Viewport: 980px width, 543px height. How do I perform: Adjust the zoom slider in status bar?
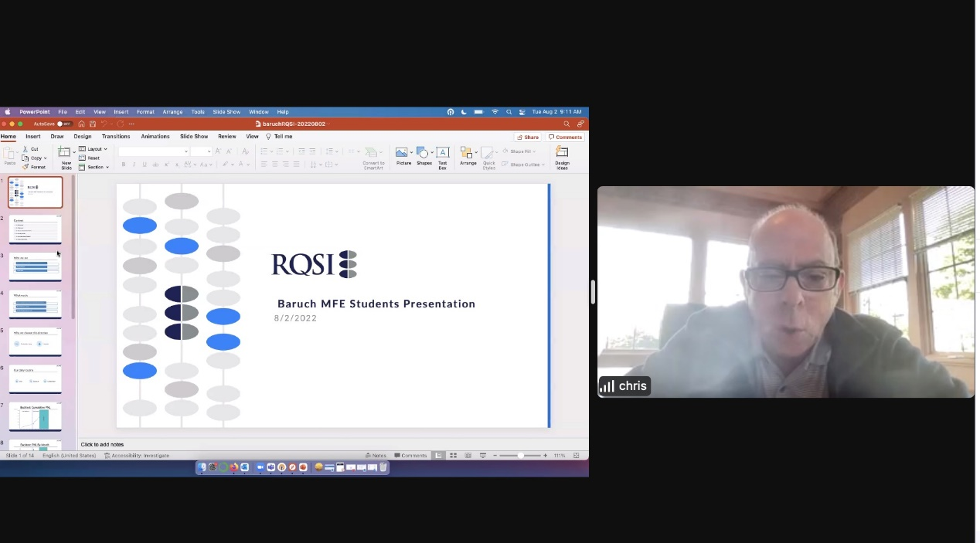[520, 456]
